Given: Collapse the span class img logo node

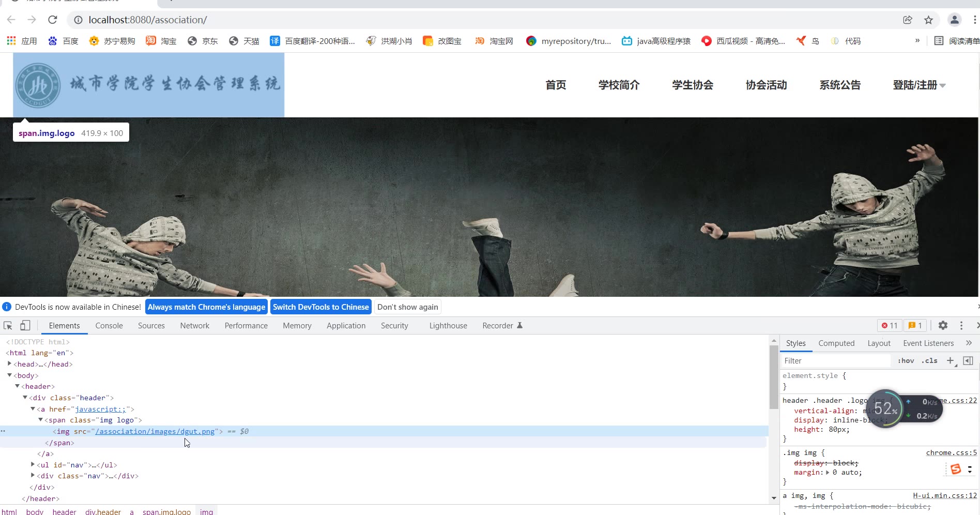Looking at the screenshot, I should (x=41, y=419).
